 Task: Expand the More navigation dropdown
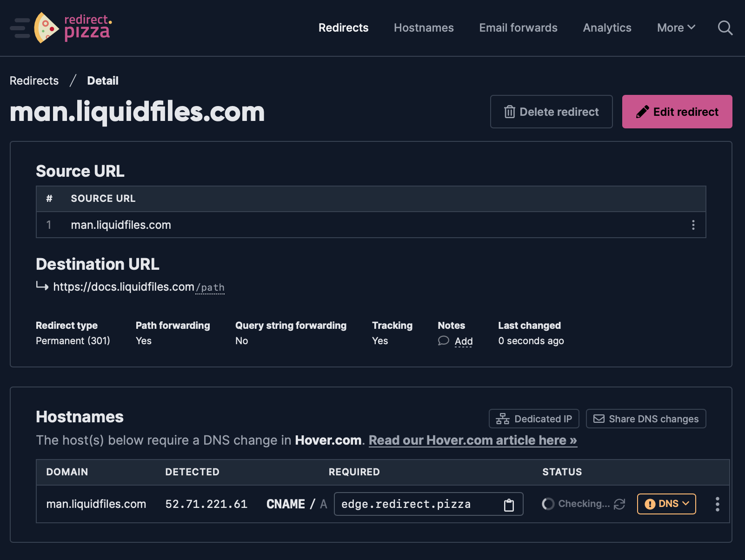(x=676, y=28)
